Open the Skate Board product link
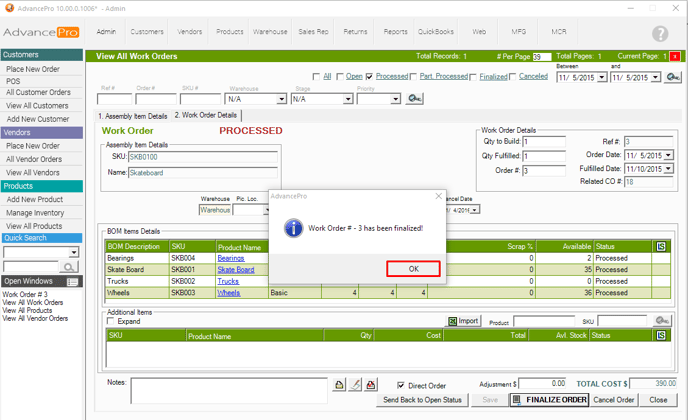The width and height of the screenshot is (688, 420). (x=236, y=270)
